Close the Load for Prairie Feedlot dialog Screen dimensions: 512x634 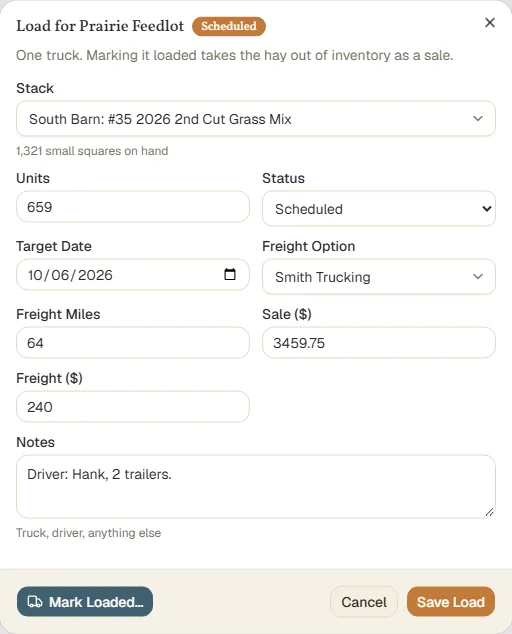tap(490, 23)
